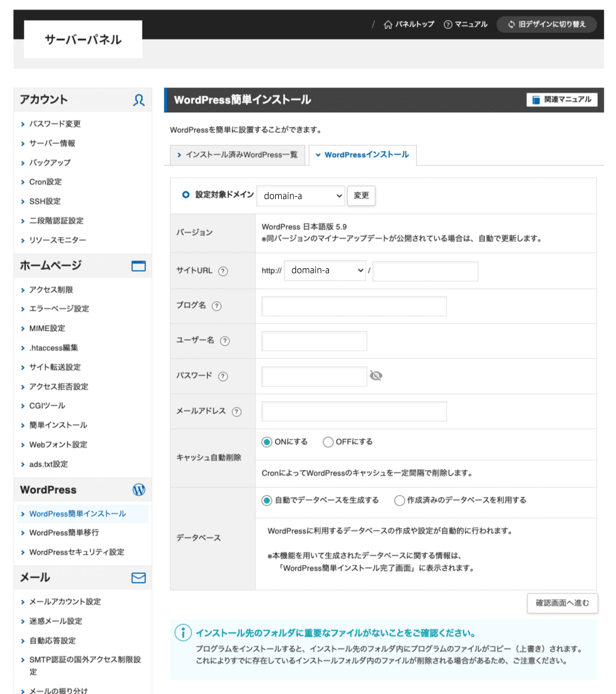This screenshot has height=694, width=616.
Task: Click the site URL path input field
Action: [425, 271]
